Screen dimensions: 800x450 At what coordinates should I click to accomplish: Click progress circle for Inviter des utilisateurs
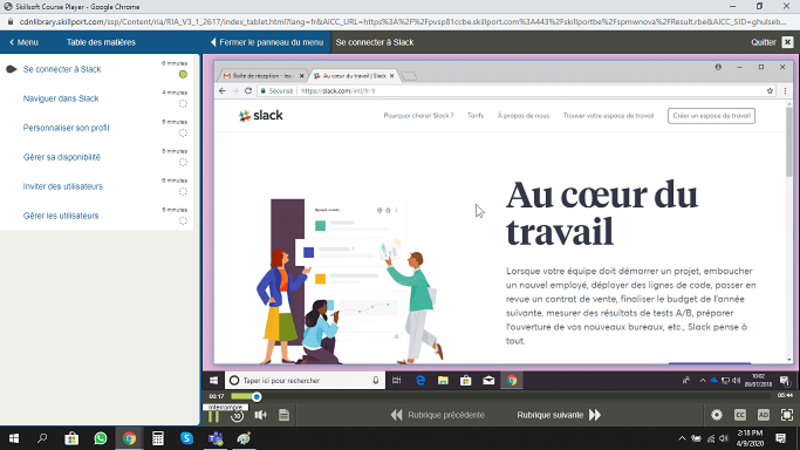point(183,192)
